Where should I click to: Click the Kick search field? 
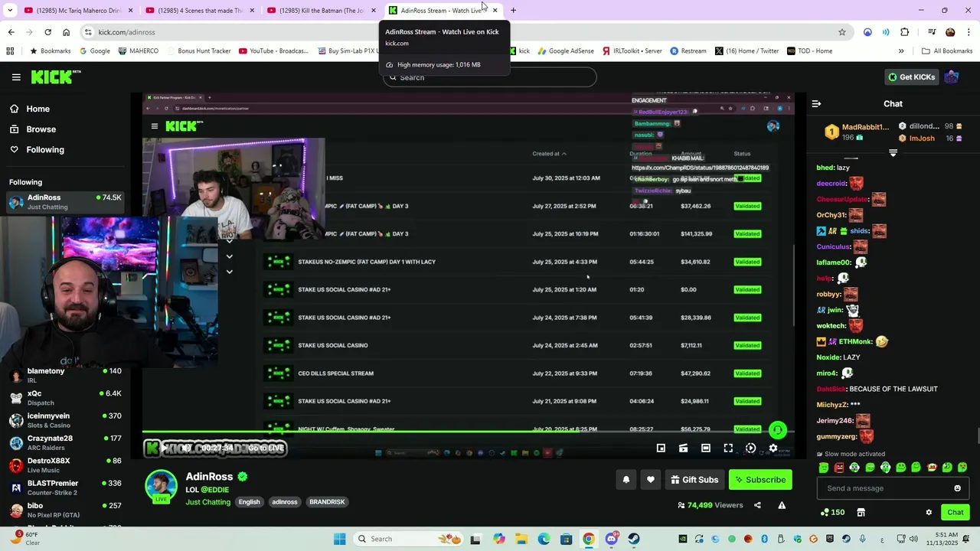(490, 77)
